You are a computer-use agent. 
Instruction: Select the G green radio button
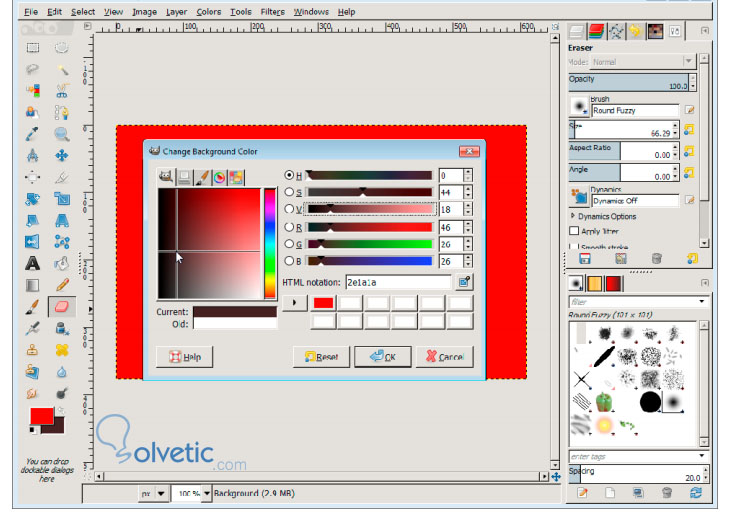(x=289, y=244)
